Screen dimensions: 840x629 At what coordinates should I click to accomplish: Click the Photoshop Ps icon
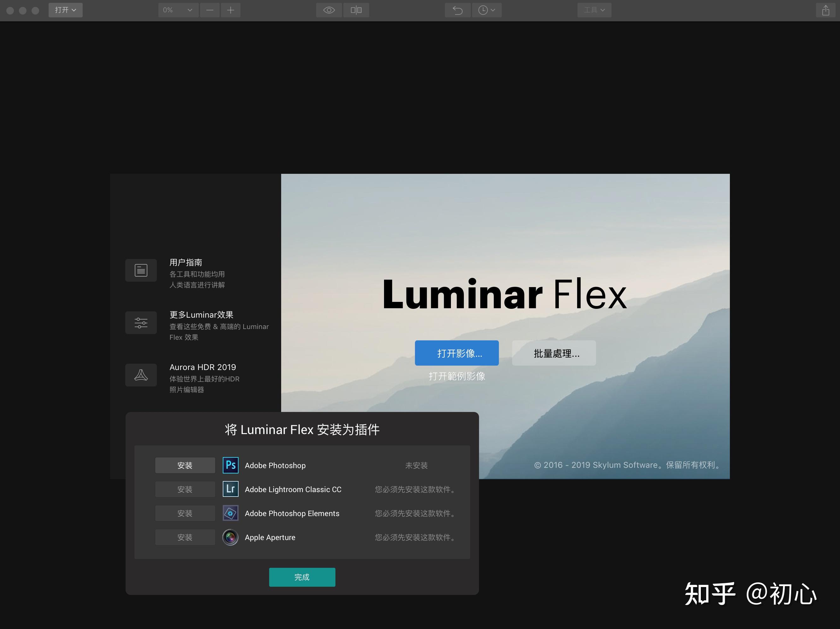tap(230, 465)
